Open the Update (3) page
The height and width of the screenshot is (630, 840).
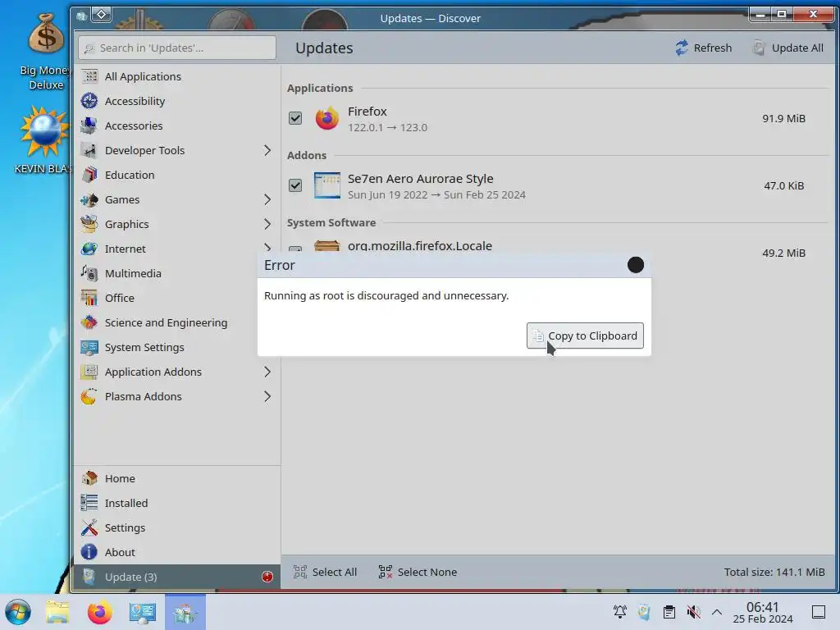(177, 577)
